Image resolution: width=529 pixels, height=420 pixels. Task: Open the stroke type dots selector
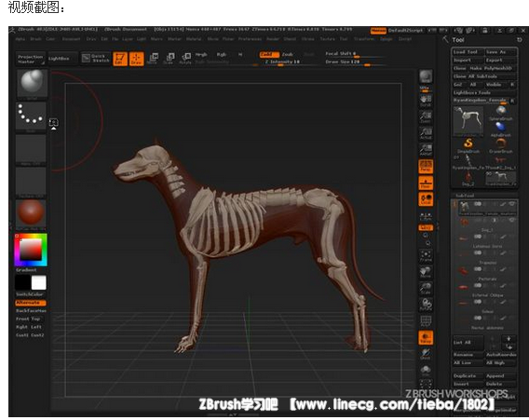click(x=31, y=115)
